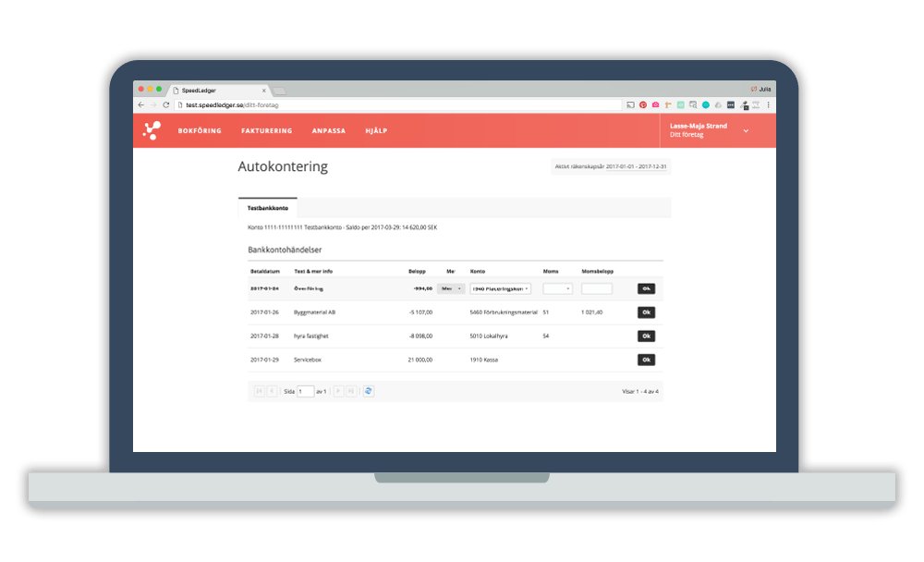Click the next page arrow in pager
The image size is (924, 562).
pyautogui.click(x=338, y=391)
